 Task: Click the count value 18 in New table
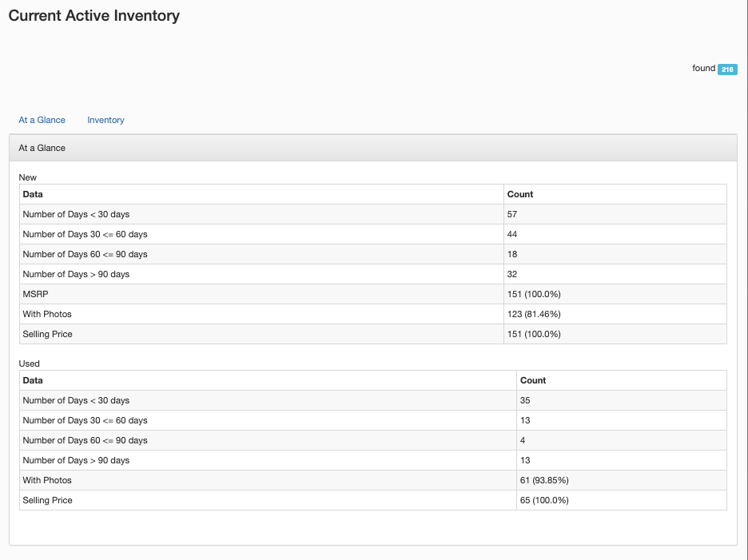pyautogui.click(x=512, y=254)
